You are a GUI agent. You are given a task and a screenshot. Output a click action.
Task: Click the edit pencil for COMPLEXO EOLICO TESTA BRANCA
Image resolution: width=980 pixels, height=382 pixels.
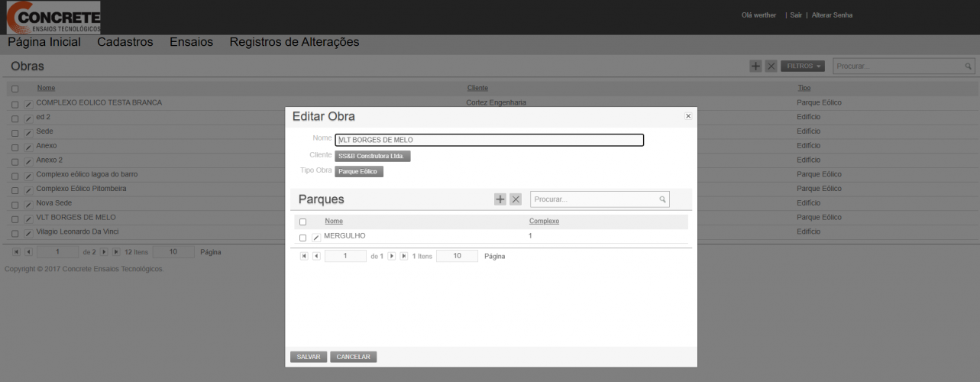click(28, 104)
